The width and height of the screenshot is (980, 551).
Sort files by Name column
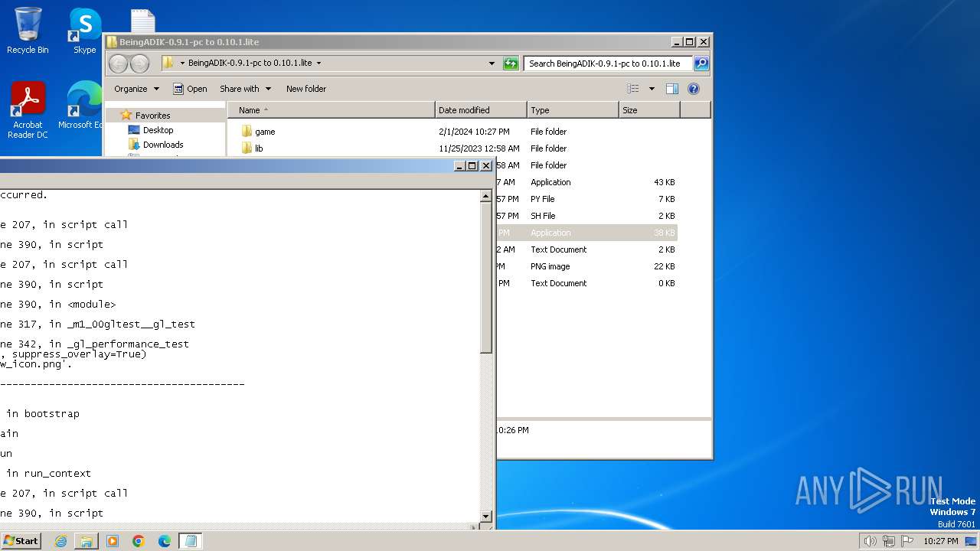point(331,110)
